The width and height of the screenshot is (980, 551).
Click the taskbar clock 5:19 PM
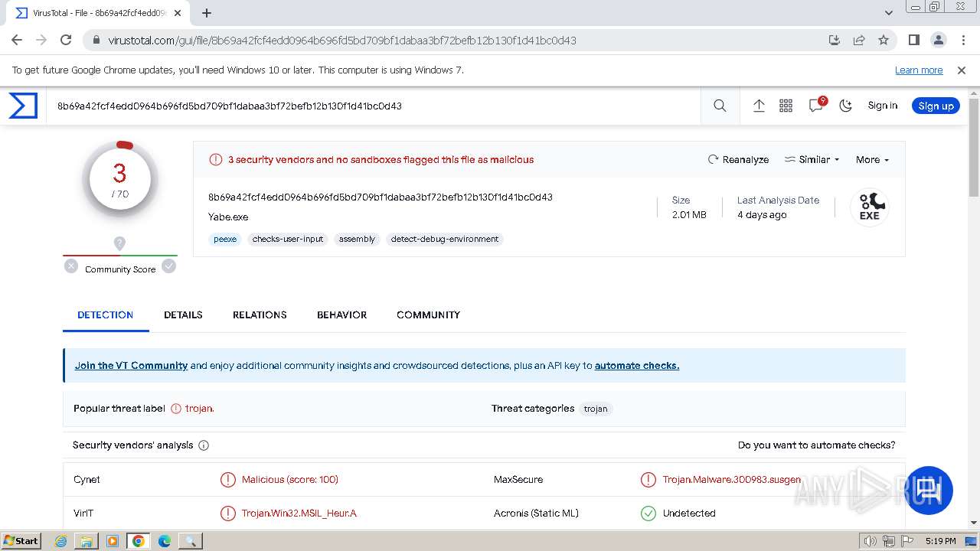(x=940, y=541)
